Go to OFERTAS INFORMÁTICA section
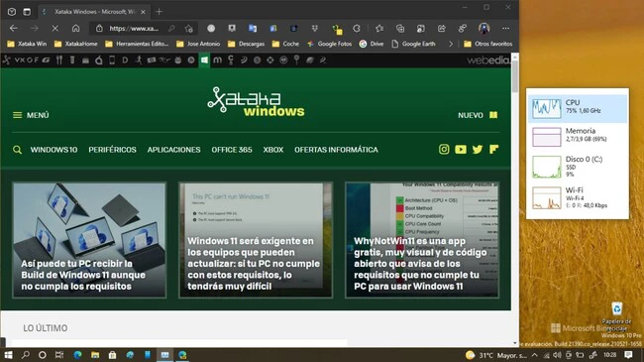 [x=336, y=150]
